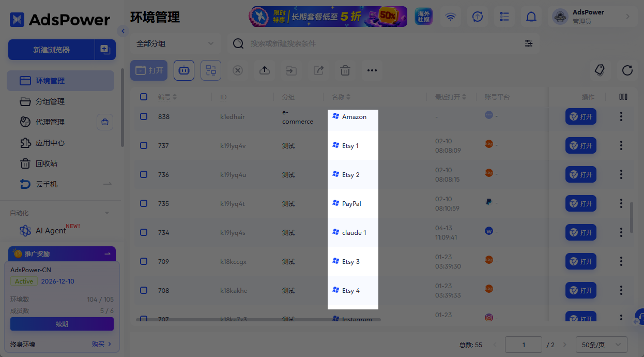Click the horizontal scrollbar under the table
The width and height of the screenshot is (644, 357).
tap(258, 320)
